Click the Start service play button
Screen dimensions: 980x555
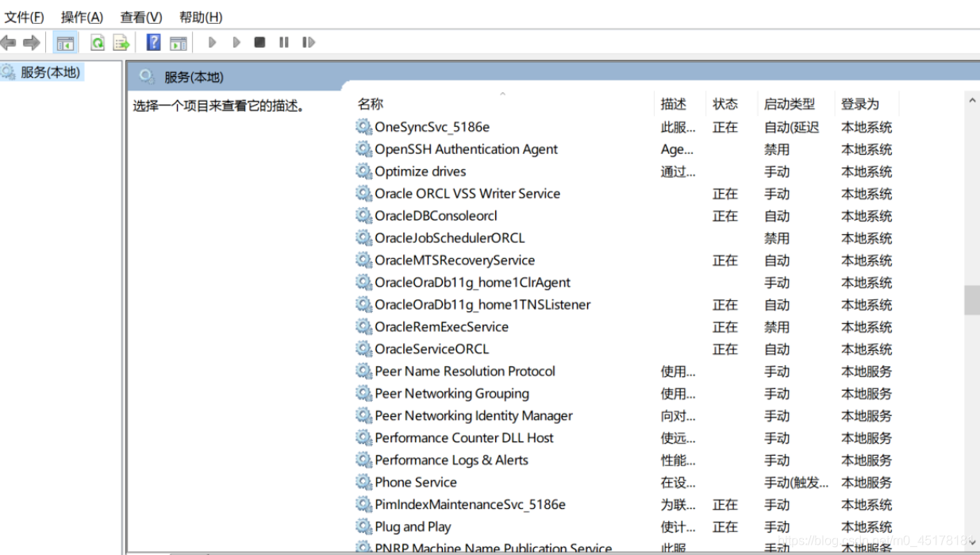tap(212, 42)
